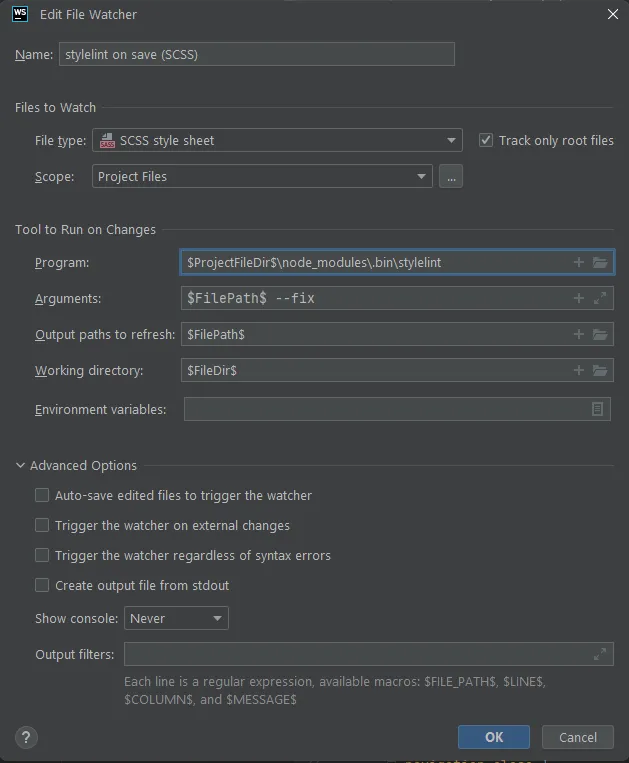Viewport: 629px width, 763px height.
Task: Expand the Output filters field
Action: [x=600, y=654]
